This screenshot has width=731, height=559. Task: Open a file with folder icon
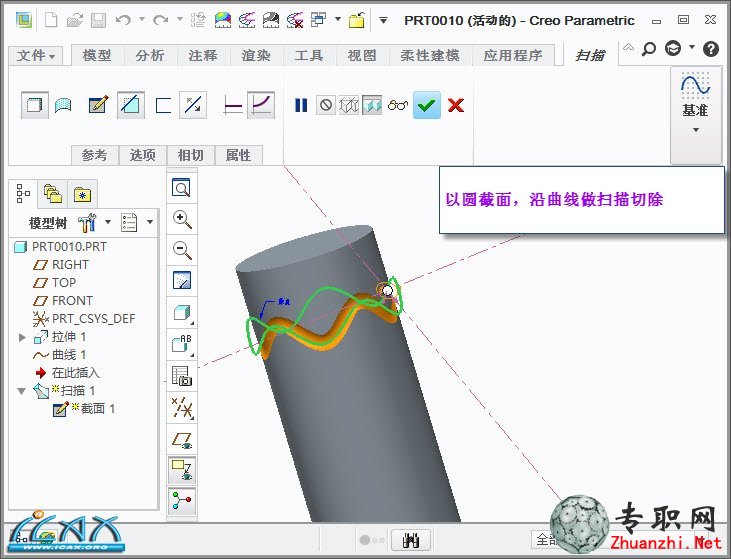[75, 20]
